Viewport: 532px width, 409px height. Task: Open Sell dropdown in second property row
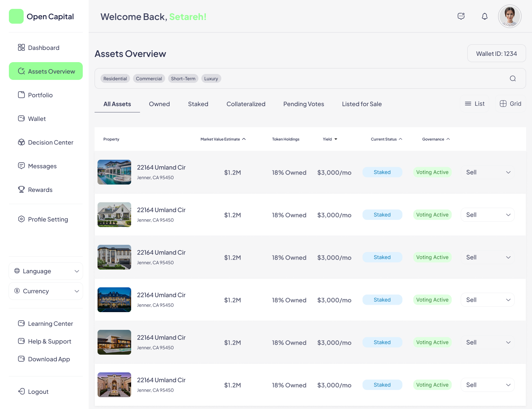click(x=488, y=215)
